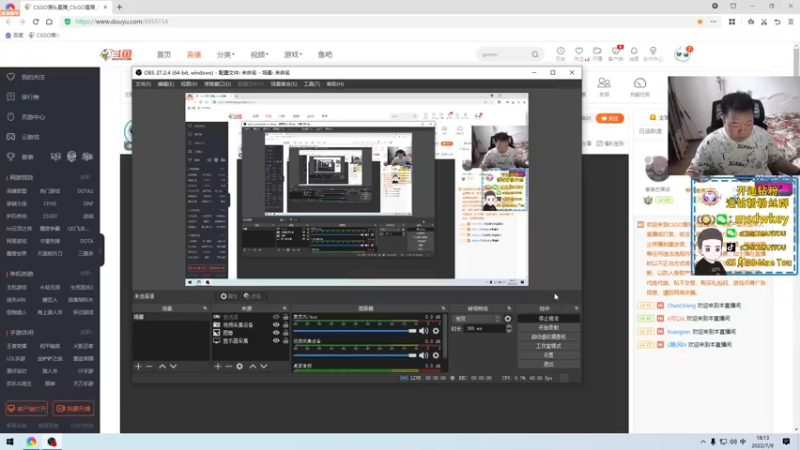Toggle visibility of 图像 source

click(x=276, y=333)
